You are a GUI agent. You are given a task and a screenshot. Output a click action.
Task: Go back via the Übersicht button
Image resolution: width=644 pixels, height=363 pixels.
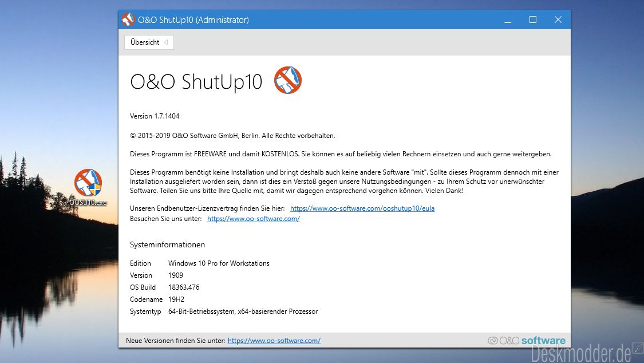[149, 42]
